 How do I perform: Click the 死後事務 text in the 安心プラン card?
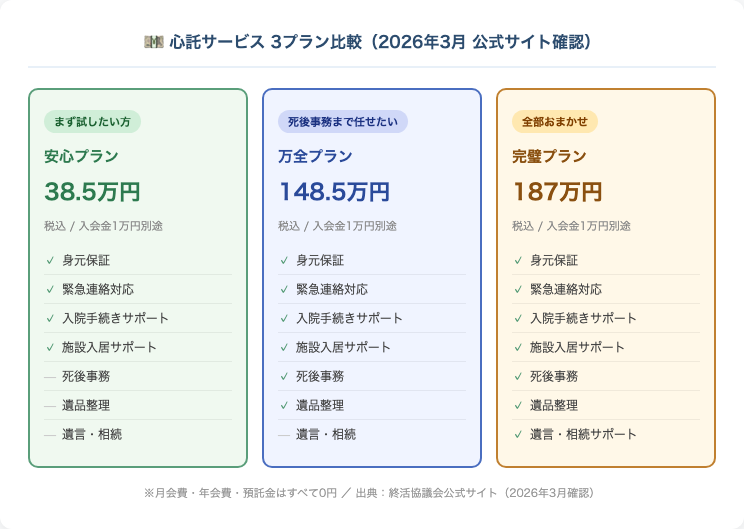86,376
